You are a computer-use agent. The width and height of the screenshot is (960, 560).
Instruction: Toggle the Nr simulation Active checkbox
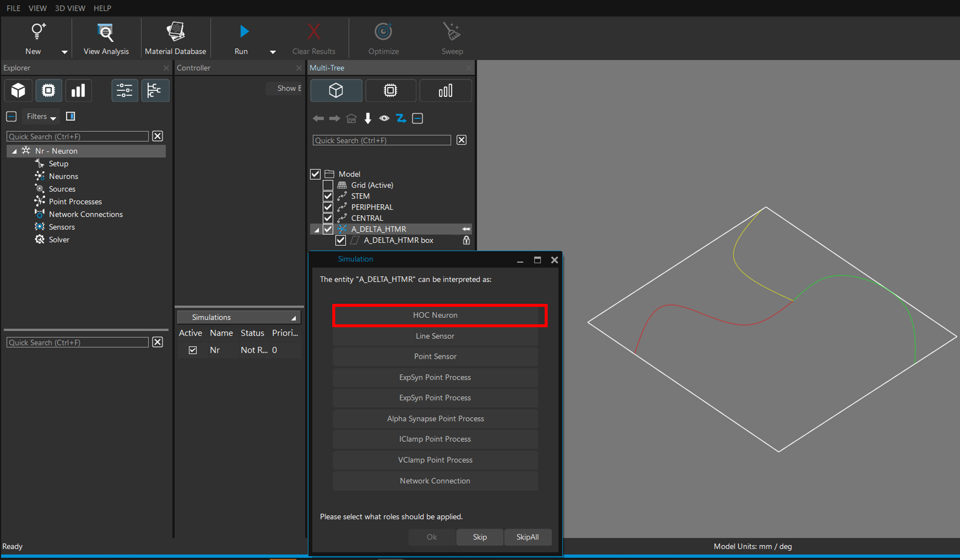coord(192,350)
